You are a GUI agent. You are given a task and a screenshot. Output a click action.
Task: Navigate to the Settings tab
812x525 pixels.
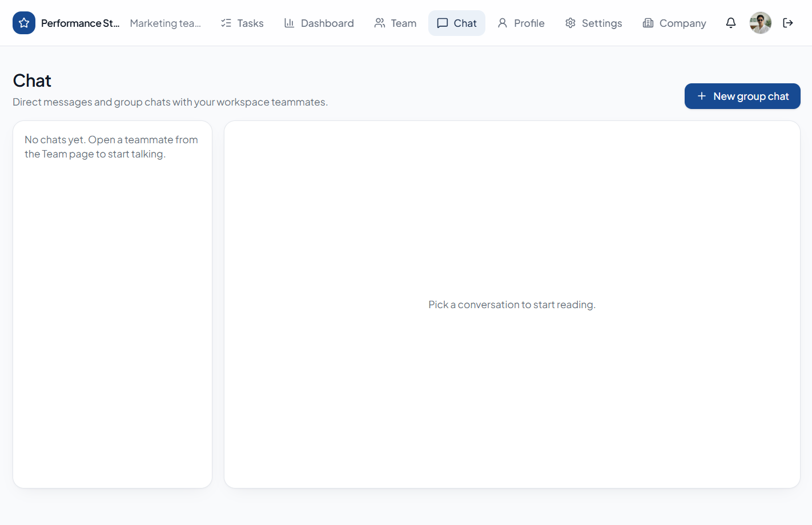pos(594,23)
